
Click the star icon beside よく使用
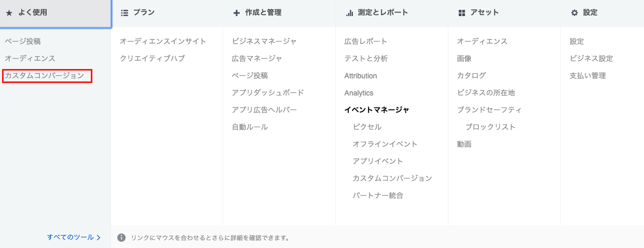(x=9, y=13)
